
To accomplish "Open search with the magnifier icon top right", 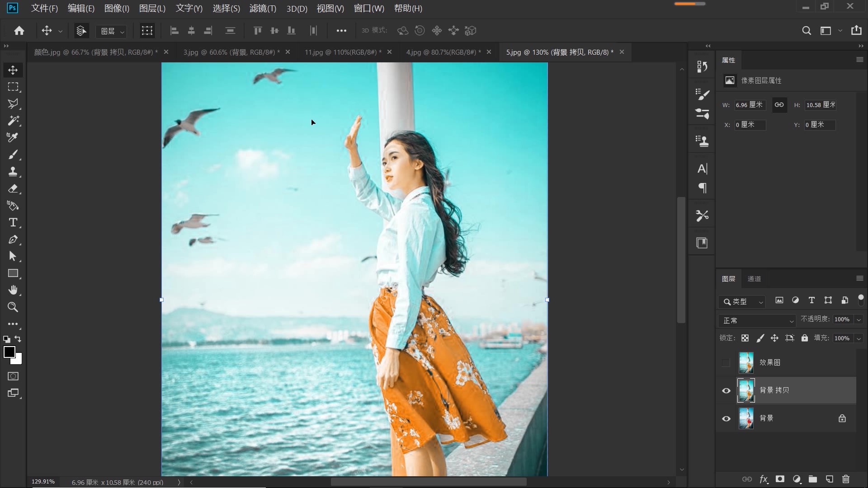I will click(807, 31).
